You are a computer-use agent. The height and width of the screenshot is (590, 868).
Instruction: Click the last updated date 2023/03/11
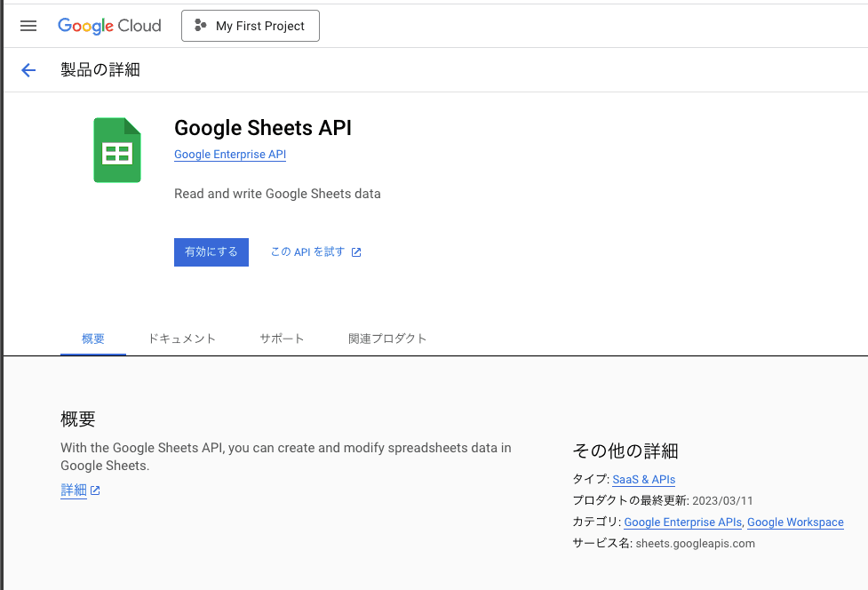click(x=722, y=501)
